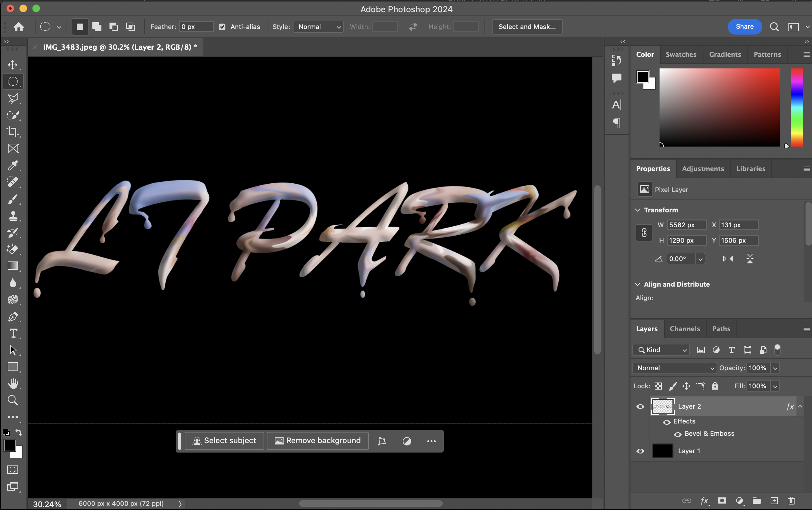Click the Select subject button
Image resolution: width=812 pixels, height=510 pixels.
click(x=224, y=441)
